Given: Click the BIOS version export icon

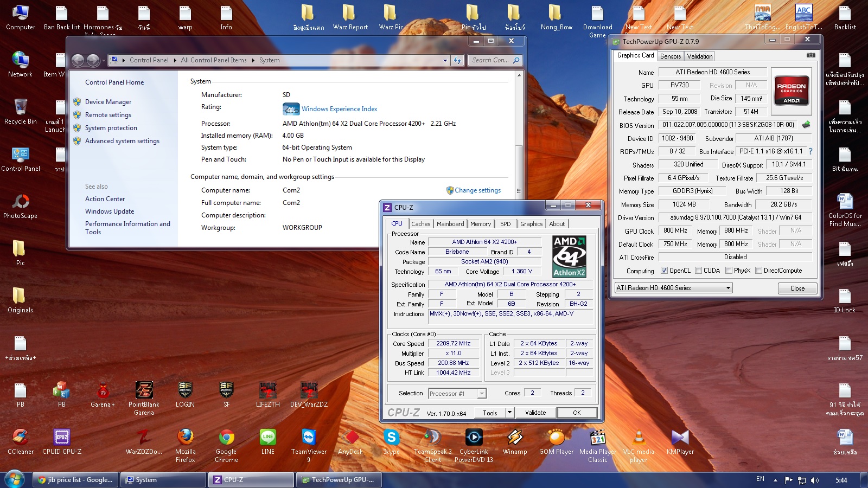Looking at the screenshot, I should click(x=806, y=125).
